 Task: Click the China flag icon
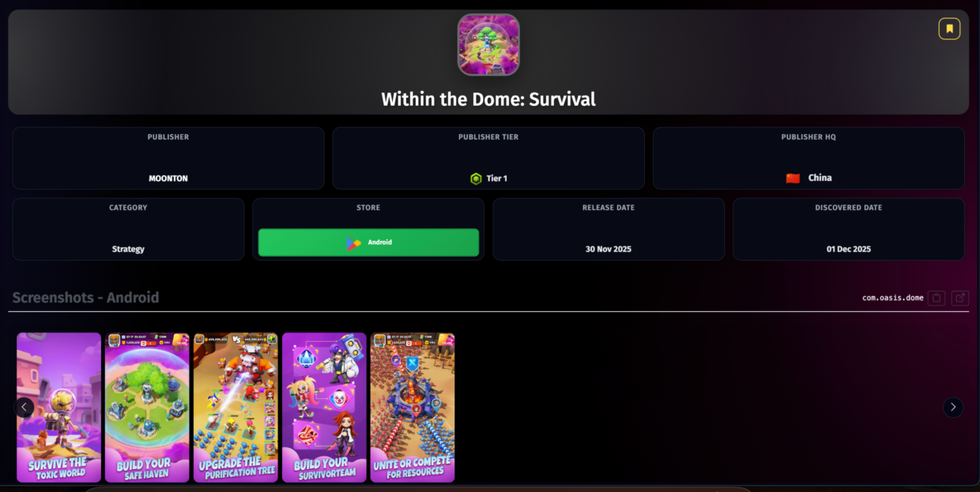coord(793,178)
